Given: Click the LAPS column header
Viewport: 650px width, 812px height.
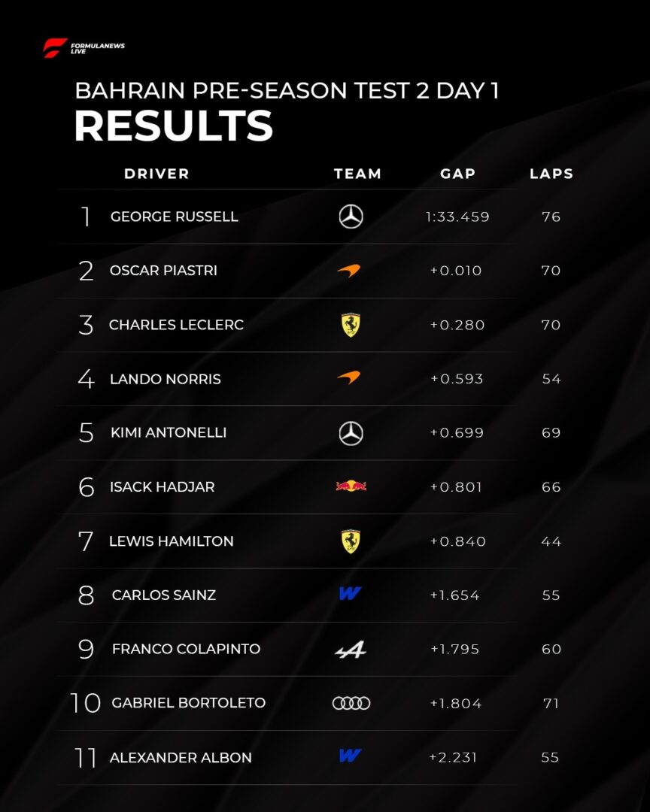Looking at the screenshot, I should [551, 174].
